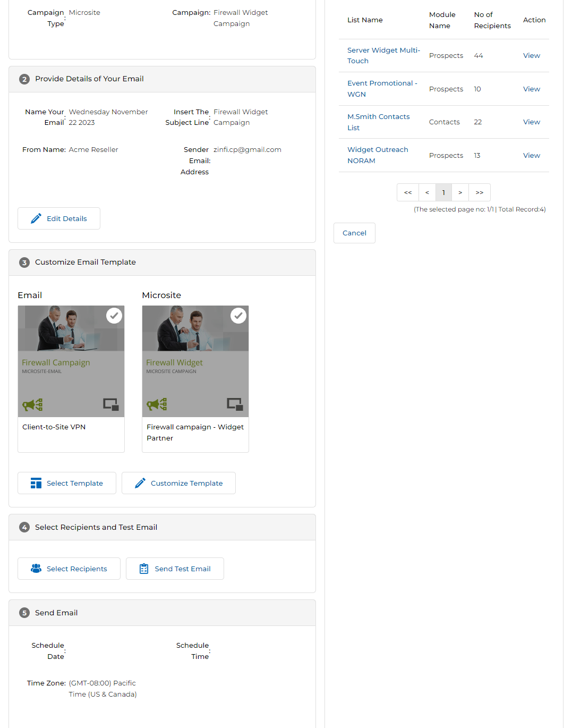The image size is (572, 728).
Task: Click the Edit Details button
Action: pos(59,218)
